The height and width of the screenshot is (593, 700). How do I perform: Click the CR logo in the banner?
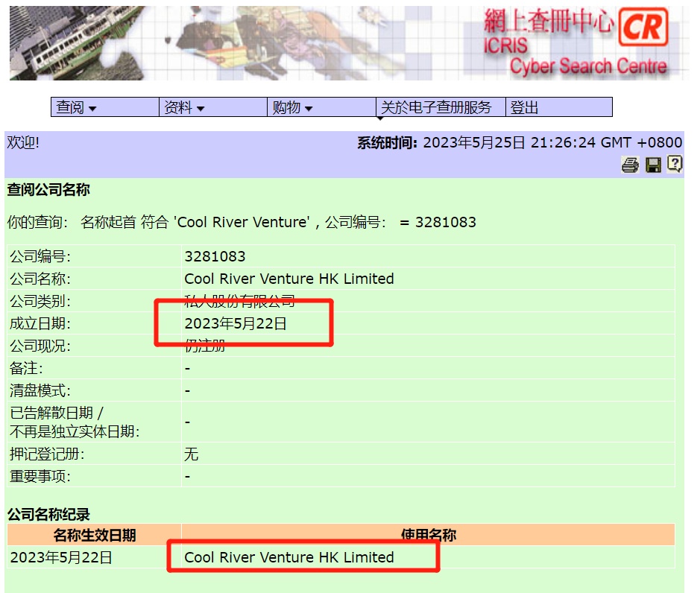(x=643, y=27)
